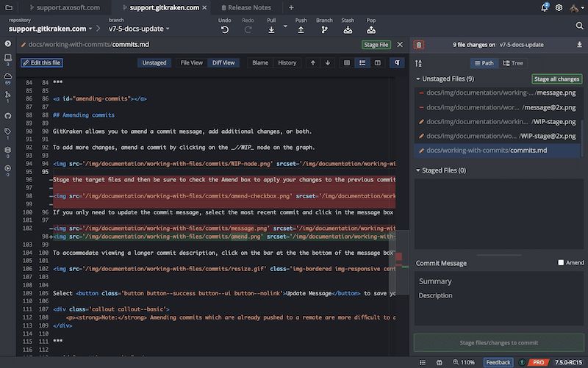Select the Diff View mode

click(223, 63)
